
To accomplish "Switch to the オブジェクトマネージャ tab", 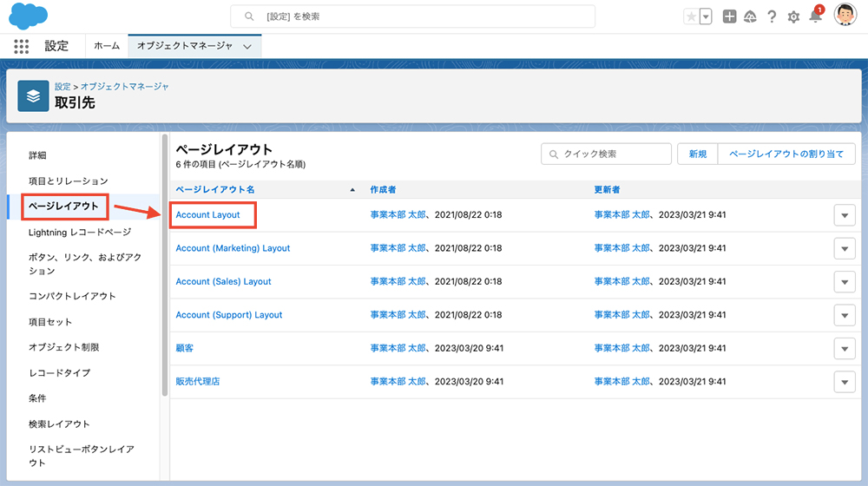I will click(x=184, y=46).
